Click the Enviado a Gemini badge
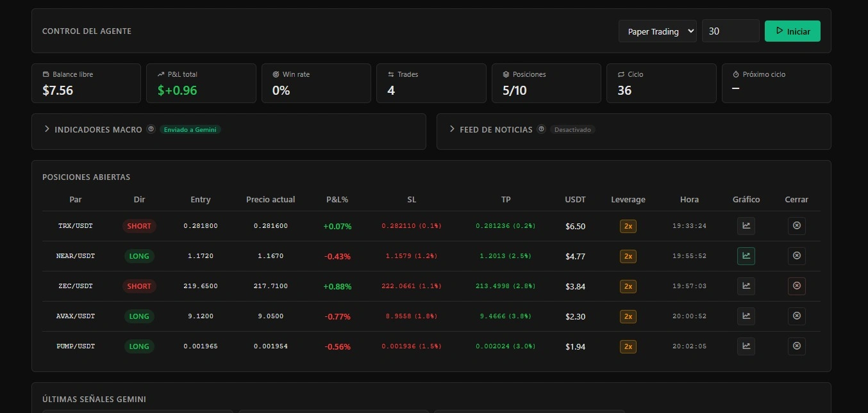 (x=190, y=129)
